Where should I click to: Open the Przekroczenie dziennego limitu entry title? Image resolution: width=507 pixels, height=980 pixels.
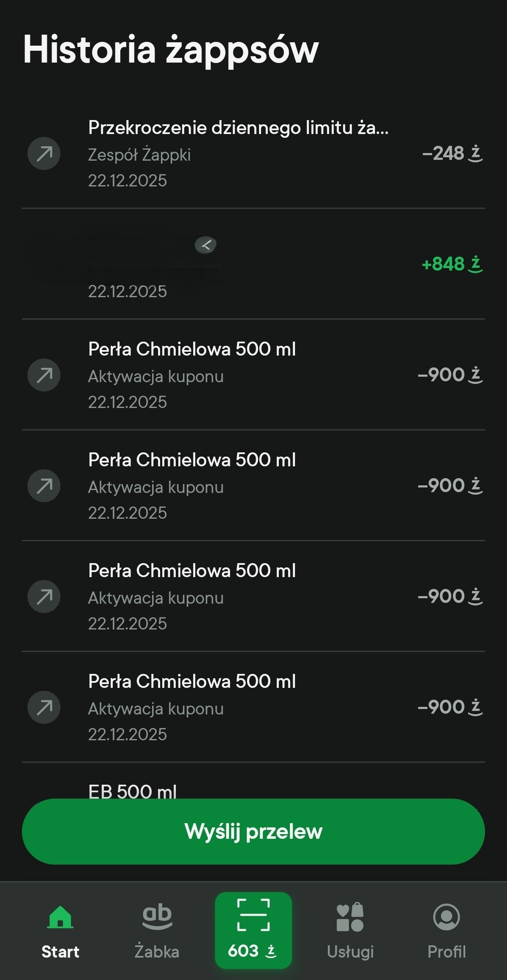tap(238, 128)
